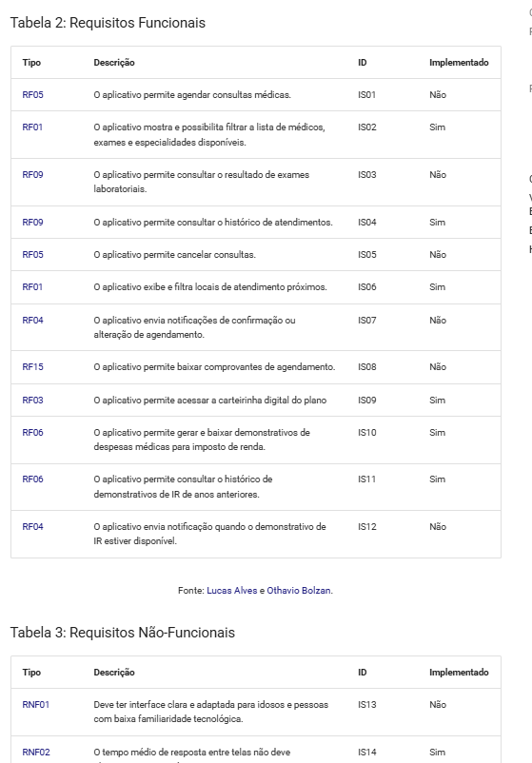Click RF01 link for medical list filter
Screen dimensions: 532x763
coord(32,127)
